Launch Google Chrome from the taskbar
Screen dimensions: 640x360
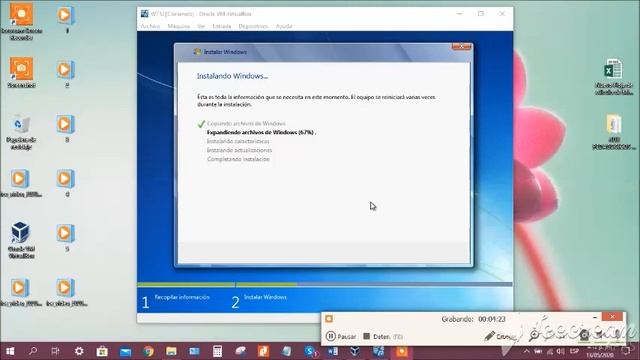click(x=148, y=351)
